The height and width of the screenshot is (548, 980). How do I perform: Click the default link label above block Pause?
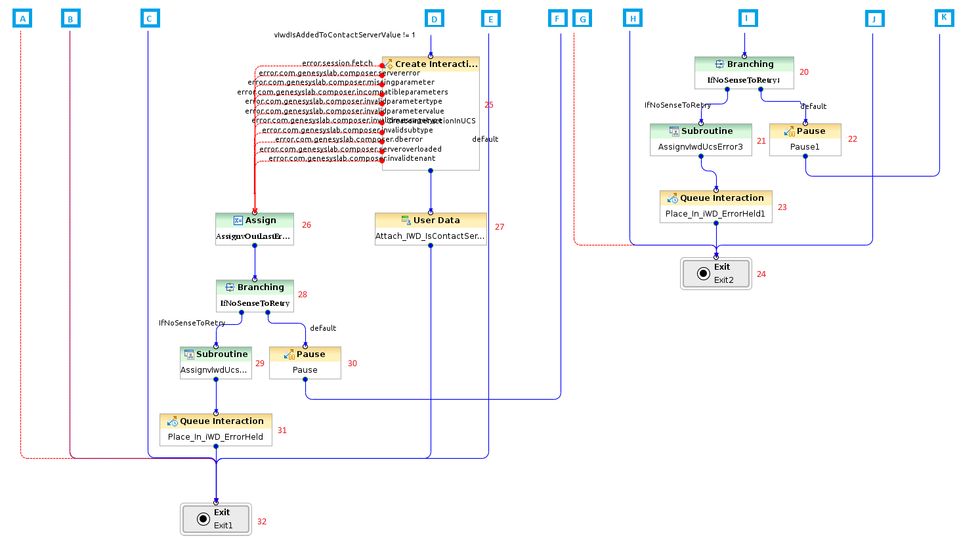click(x=323, y=328)
